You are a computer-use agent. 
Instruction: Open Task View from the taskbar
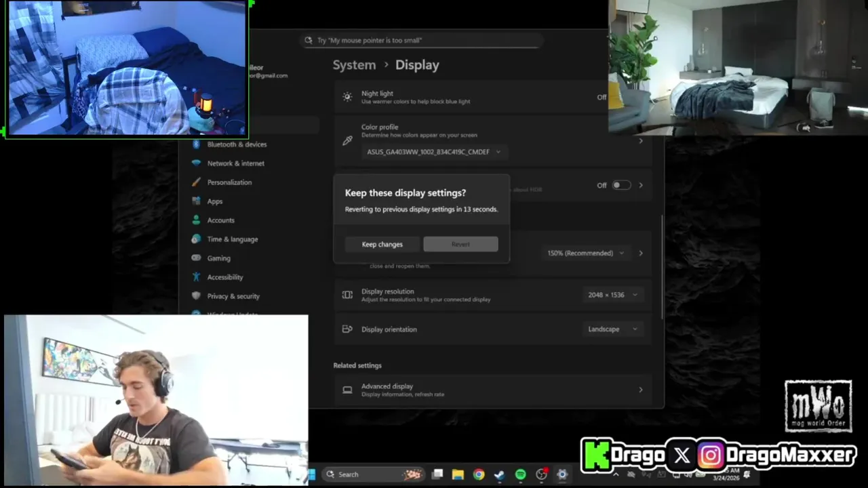[x=437, y=474]
